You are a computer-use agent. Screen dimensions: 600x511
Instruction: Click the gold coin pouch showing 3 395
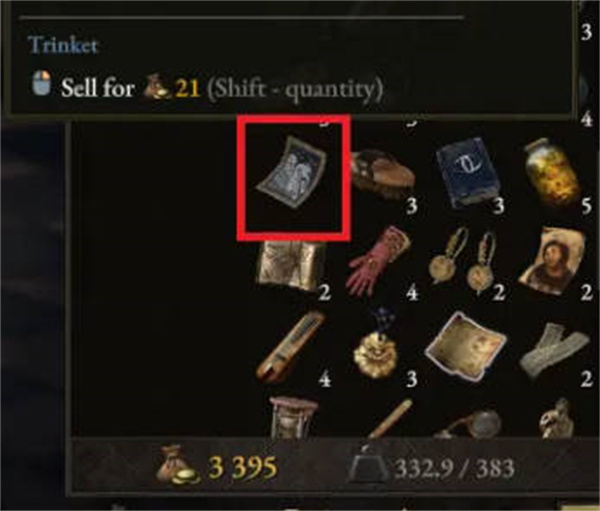pyautogui.click(x=178, y=465)
